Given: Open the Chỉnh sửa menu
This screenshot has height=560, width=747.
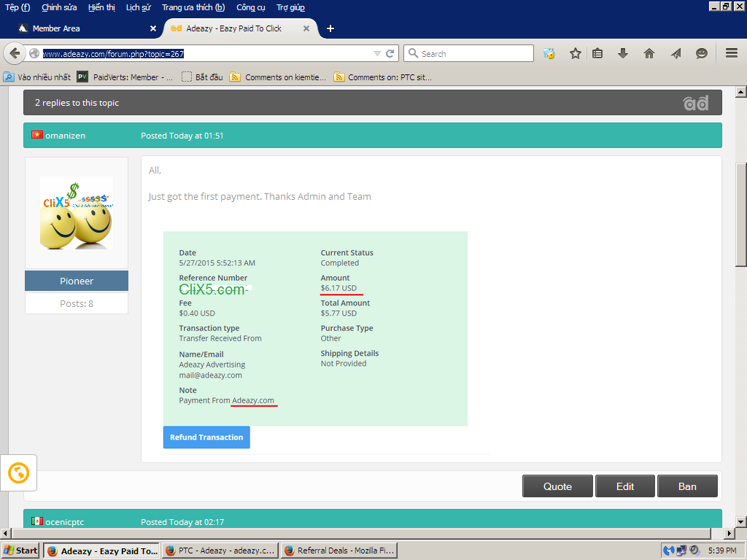Looking at the screenshot, I should point(60,7).
